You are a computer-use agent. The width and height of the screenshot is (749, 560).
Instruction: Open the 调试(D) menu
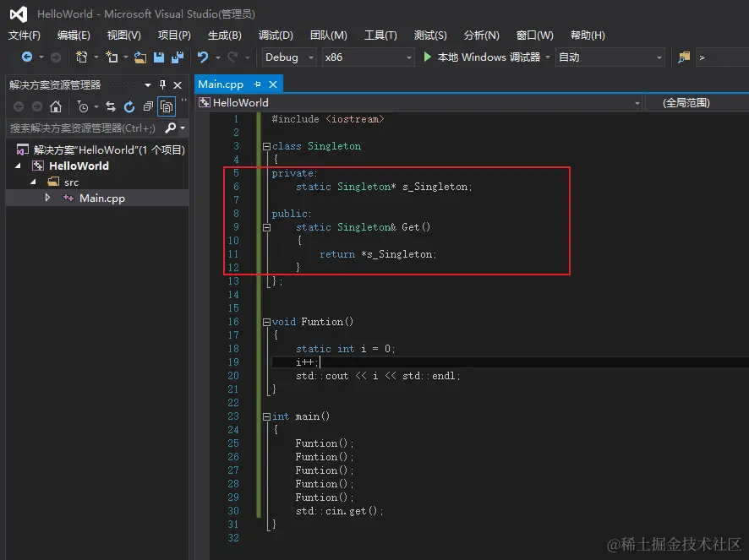[276, 35]
